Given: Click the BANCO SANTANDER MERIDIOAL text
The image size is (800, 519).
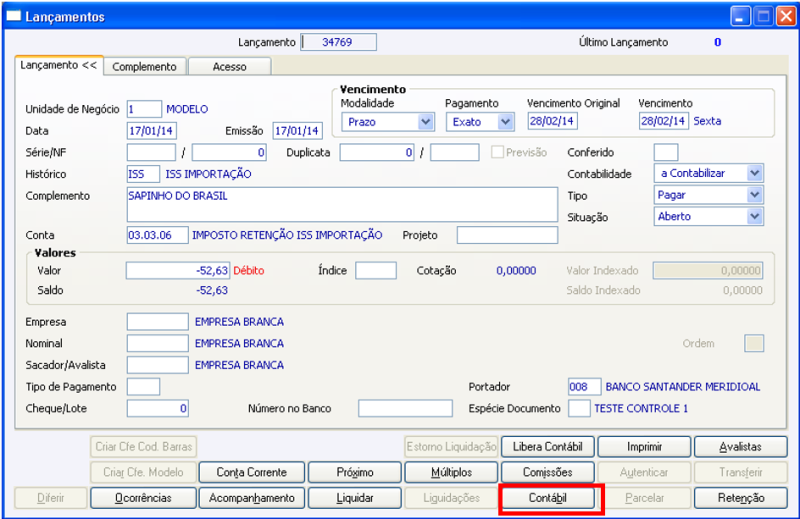Looking at the screenshot, I should 683,387.
